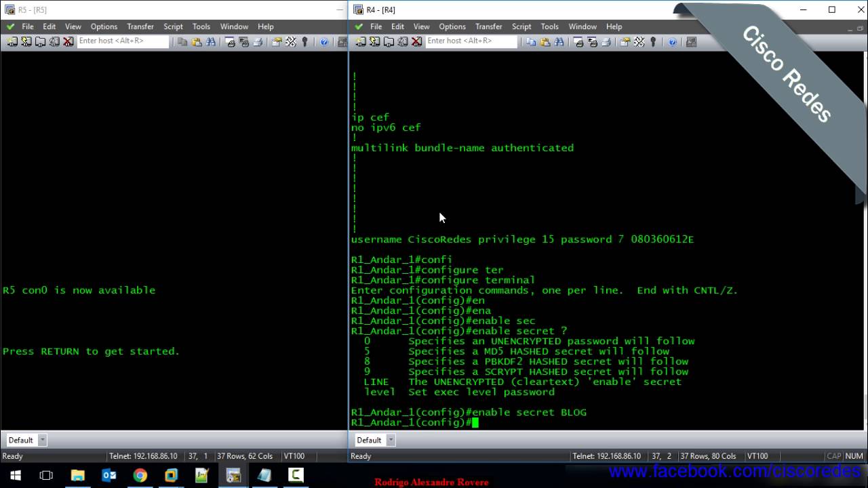Click 'R5 con0 is now available' text

pos(79,290)
